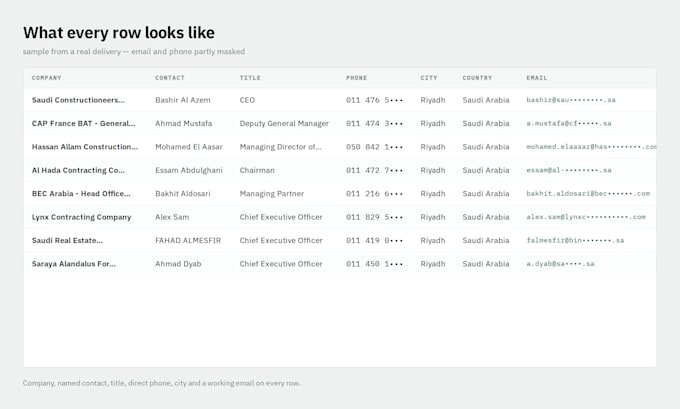The height and width of the screenshot is (409, 680).
Task: Click contact name Mohamed El Aasar
Action: point(189,147)
